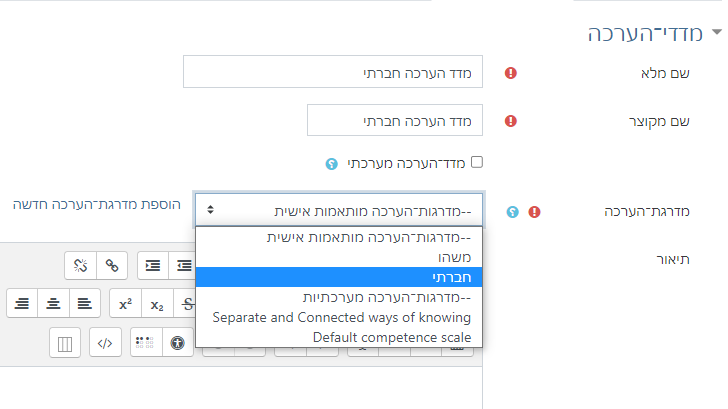
Task: Toggle the מדד־הערכה מערכתי checkbox
Action: point(477,161)
